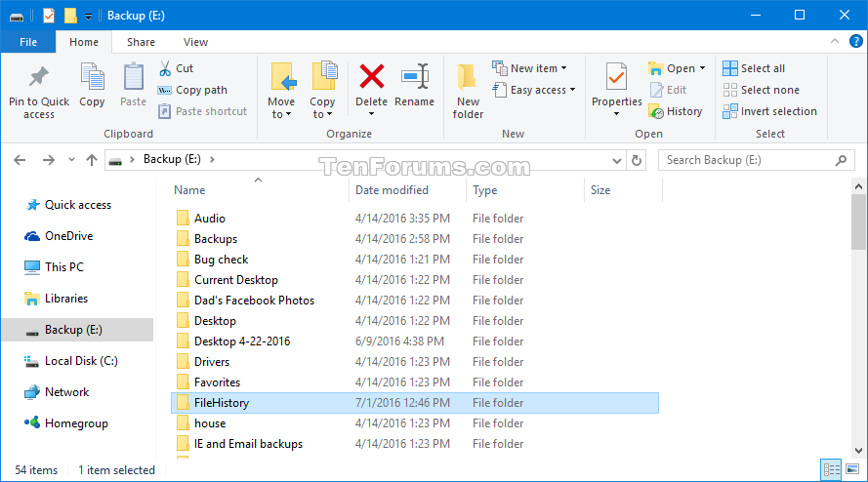Open Properties of selected item
868x482 pixels.
pos(617,83)
